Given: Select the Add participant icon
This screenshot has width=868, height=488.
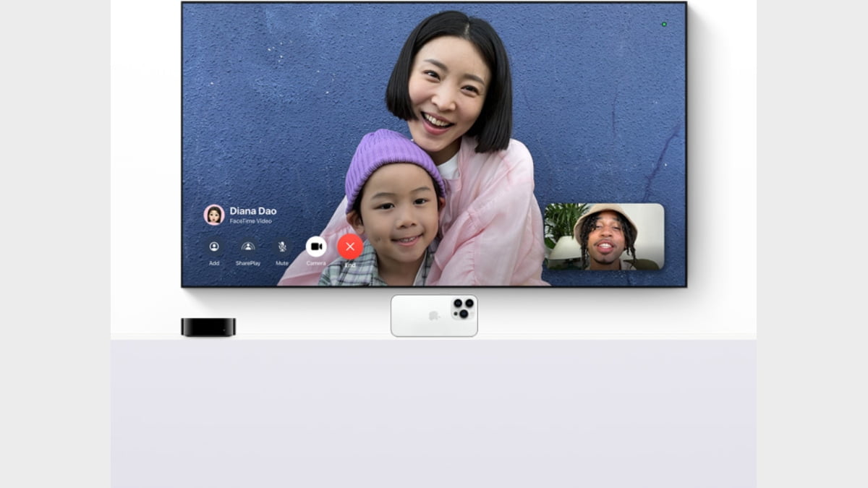Looking at the screenshot, I should (214, 247).
